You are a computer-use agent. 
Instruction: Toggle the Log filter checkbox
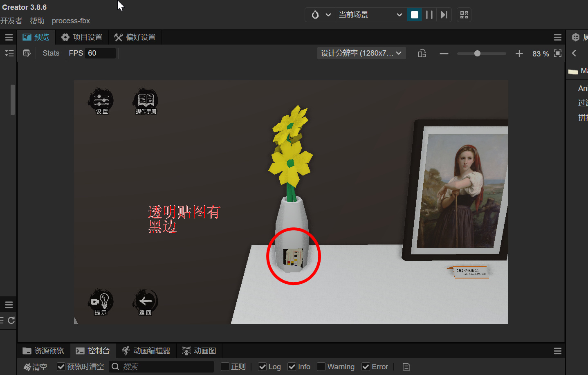[x=263, y=367]
